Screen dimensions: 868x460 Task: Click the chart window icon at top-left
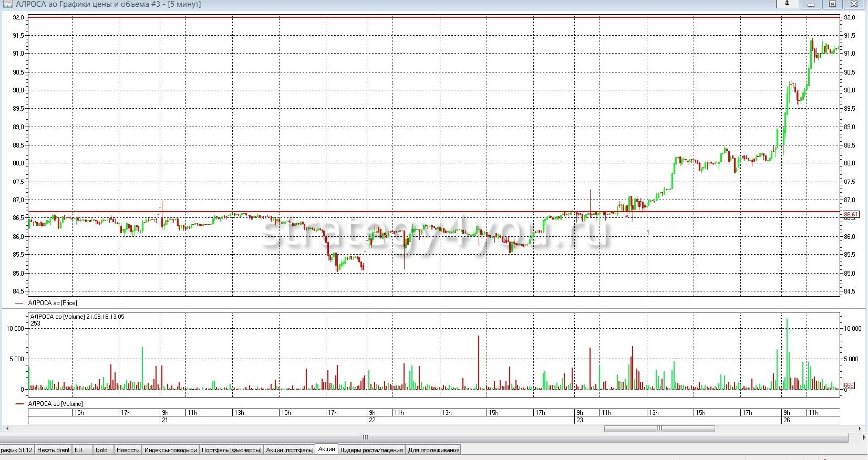click(7, 4)
